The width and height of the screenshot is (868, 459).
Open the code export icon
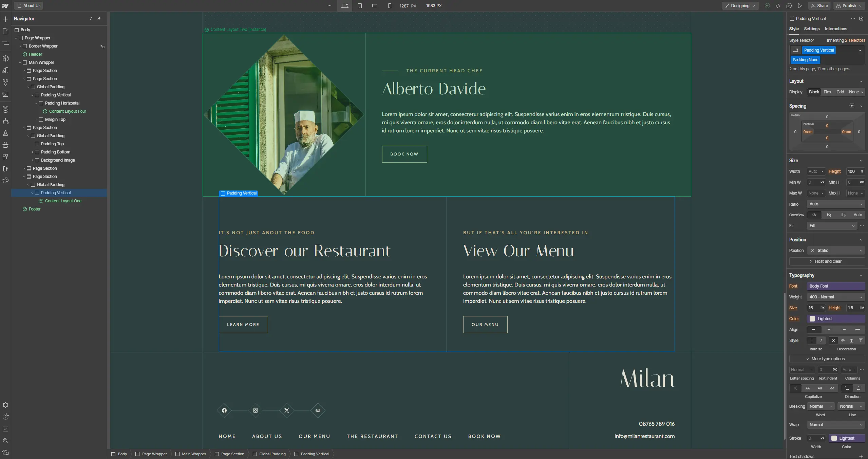(x=778, y=6)
